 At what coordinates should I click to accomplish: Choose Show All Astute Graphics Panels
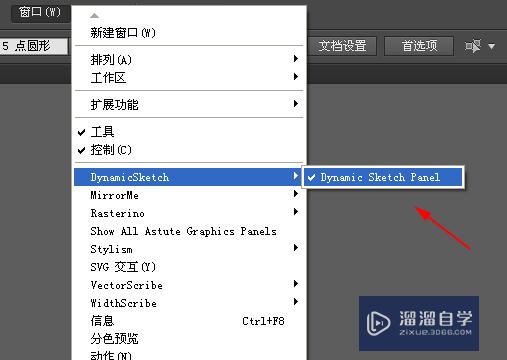pos(189,231)
